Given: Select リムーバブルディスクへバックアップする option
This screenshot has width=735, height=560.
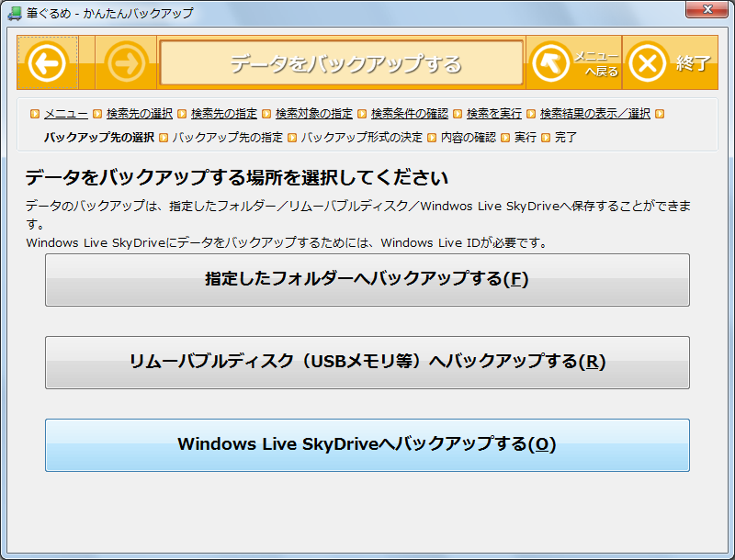Looking at the screenshot, I should pos(367,363).
